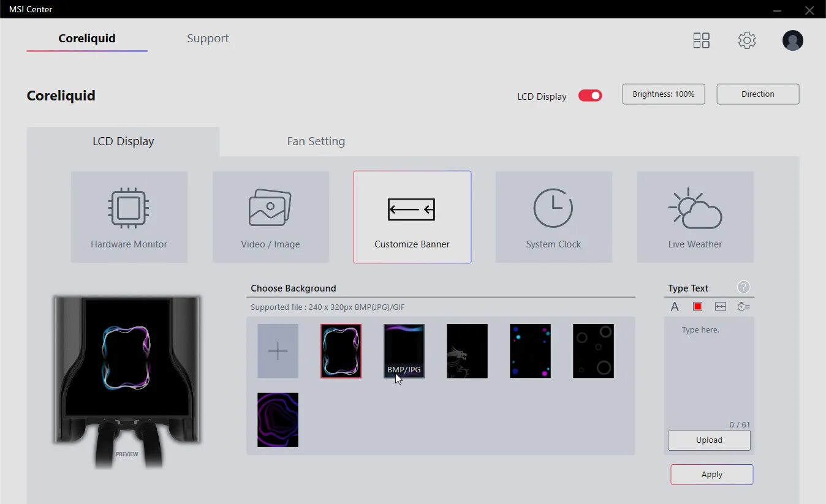Click the Direction button
The image size is (826, 504).
758,94
